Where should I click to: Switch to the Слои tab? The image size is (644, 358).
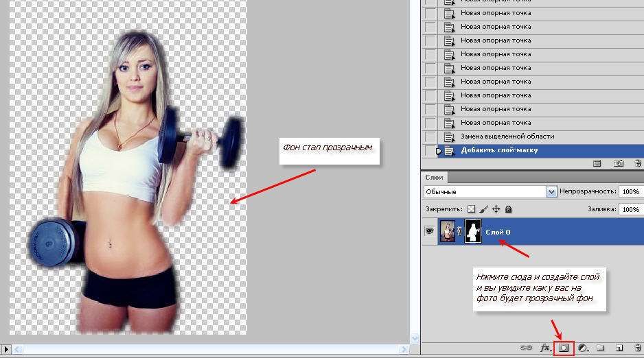(434, 177)
